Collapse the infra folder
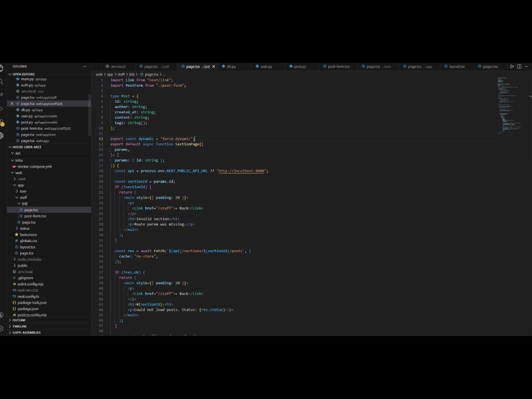This screenshot has height=399, width=532. pyautogui.click(x=12, y=161)
